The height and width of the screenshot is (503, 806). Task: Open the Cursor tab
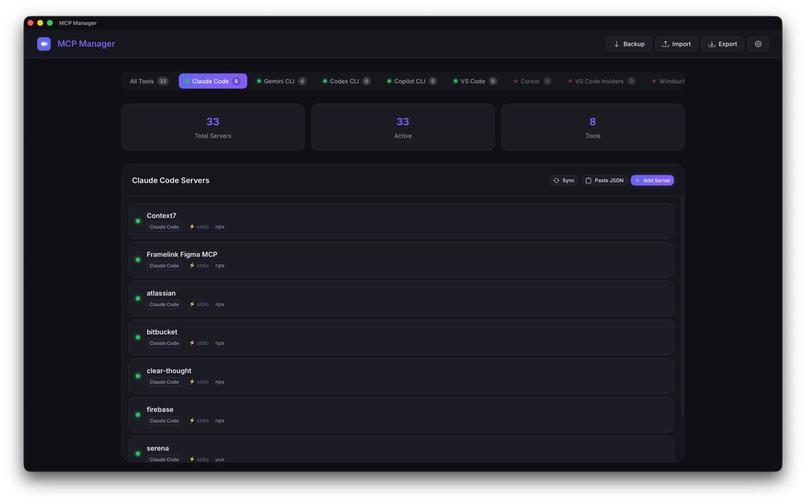point(532,81)
